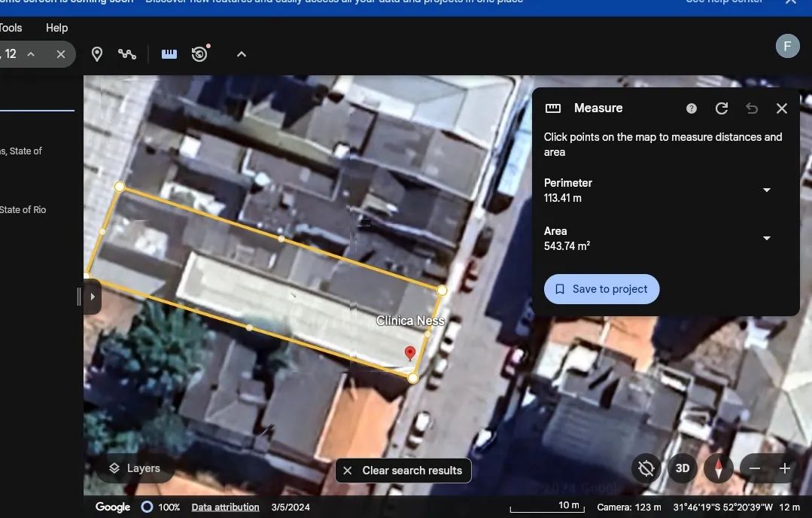Viewport: 812px width, 518px height.
Task: Open the Help menu
Action: (56, 28)
